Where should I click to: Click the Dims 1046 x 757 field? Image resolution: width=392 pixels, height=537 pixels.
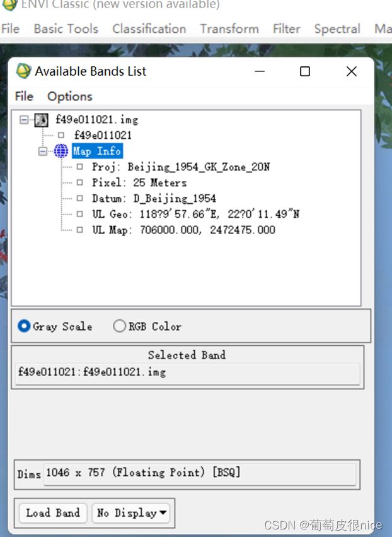[x=200, y=474]
